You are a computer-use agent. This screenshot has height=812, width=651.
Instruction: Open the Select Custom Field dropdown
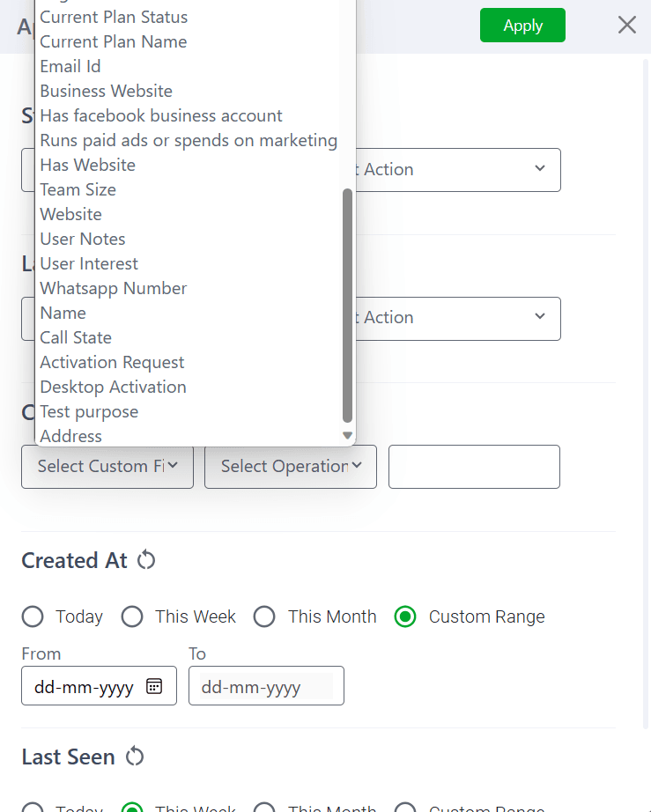(107, 467)
